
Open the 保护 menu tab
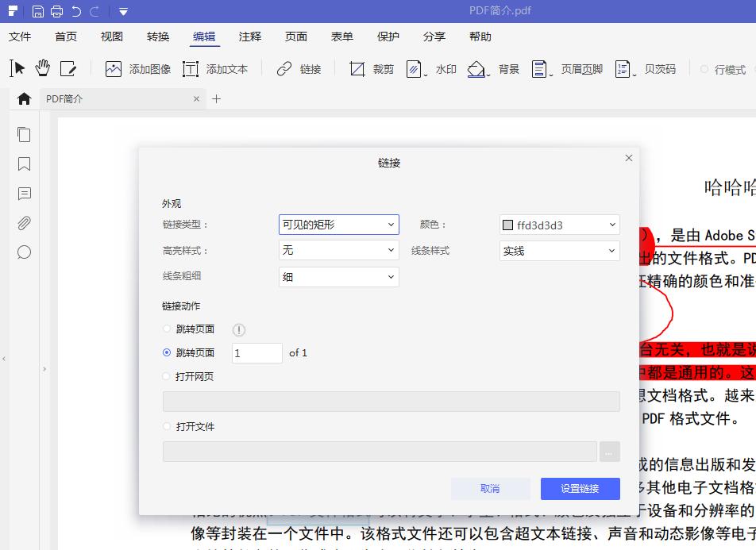[x=388, y=37]
